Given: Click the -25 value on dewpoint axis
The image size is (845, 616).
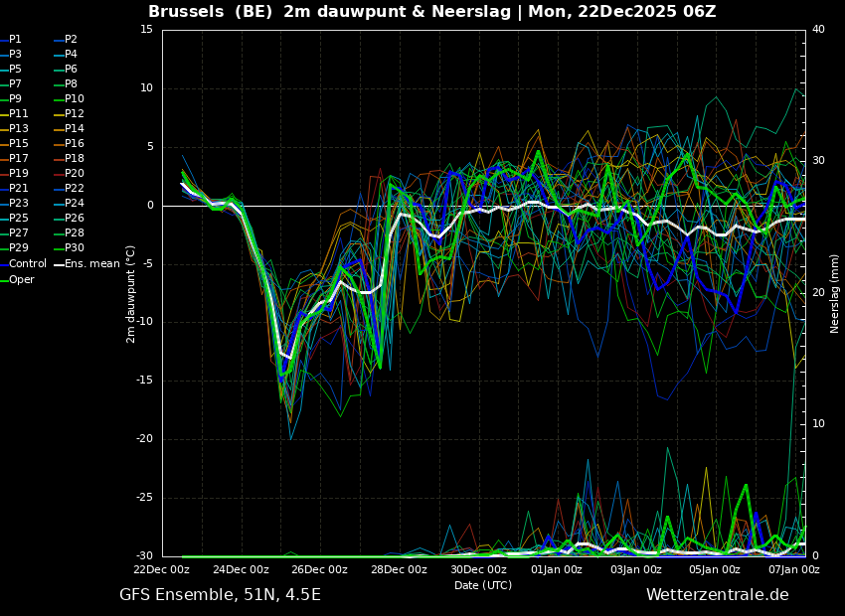Looking at the screenshot, I should coord(145,498).
